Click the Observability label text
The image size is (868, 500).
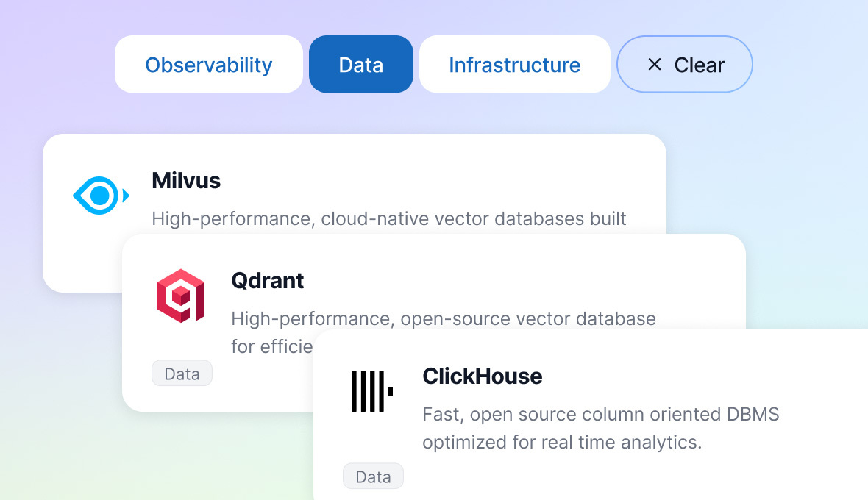(x=209, y=65)
